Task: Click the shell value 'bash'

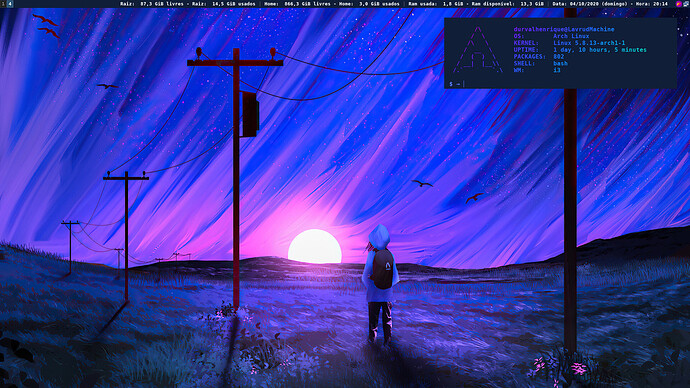Action: 560,63
